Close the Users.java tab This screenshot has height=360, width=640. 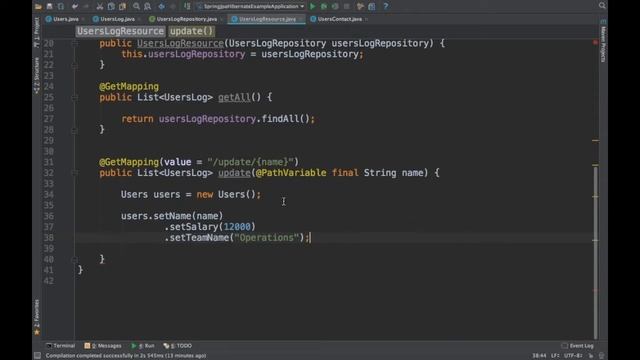tap(83, 19)
